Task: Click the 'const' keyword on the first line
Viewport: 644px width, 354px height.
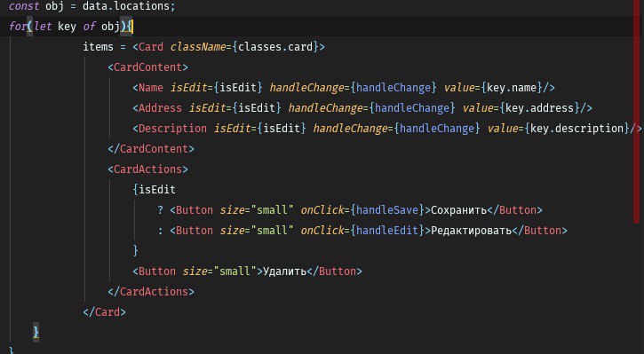Action: click(24, 6)
